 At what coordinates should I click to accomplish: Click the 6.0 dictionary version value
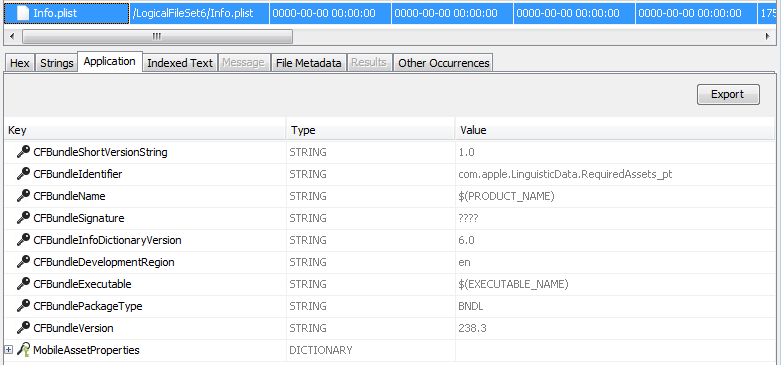tap(466, 240)
